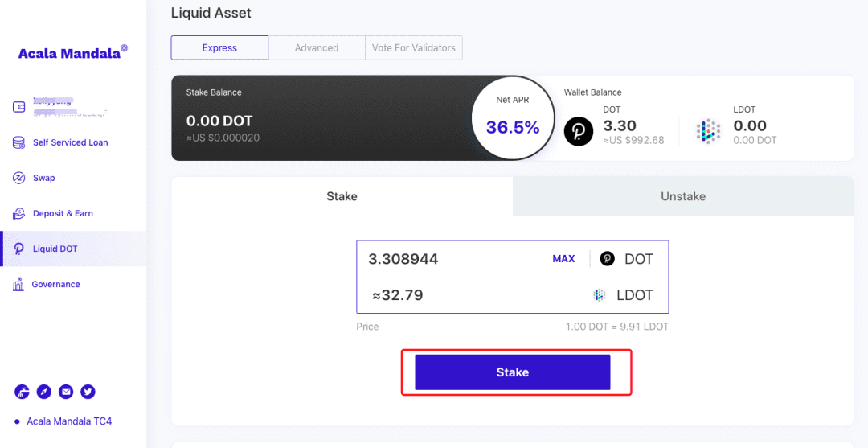The height and width of the screenshot is (448, 868).
Task: Click the Price label under input box
Action: click(367, 327)
